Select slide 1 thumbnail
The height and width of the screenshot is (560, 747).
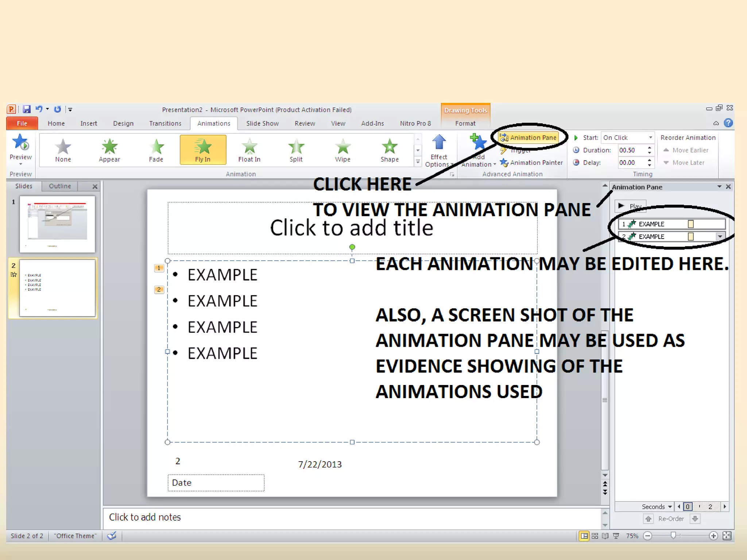(57, 224)
